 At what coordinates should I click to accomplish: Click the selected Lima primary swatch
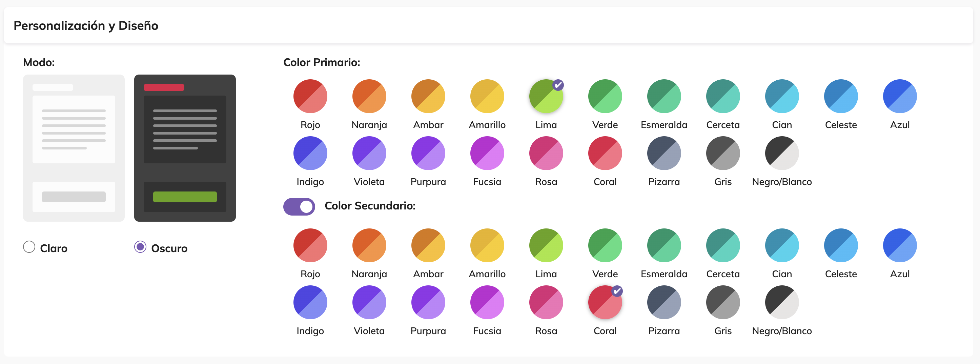point(546,96)
